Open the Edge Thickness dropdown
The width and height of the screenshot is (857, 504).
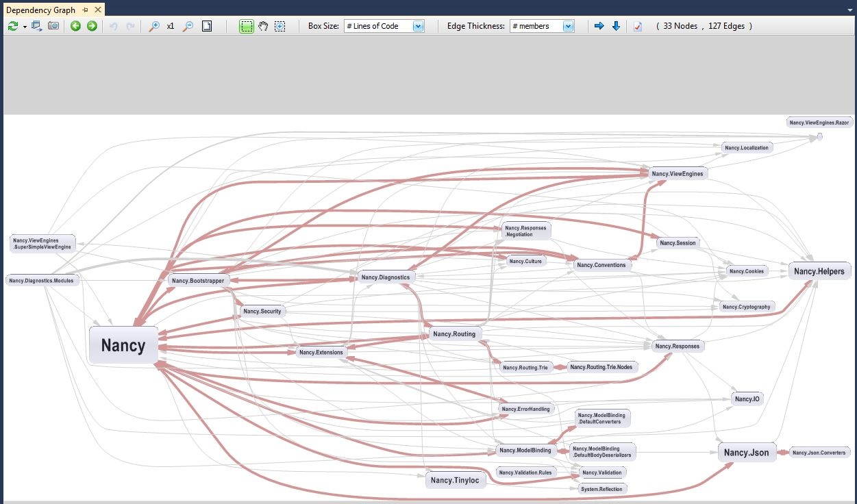click(569, 25)
